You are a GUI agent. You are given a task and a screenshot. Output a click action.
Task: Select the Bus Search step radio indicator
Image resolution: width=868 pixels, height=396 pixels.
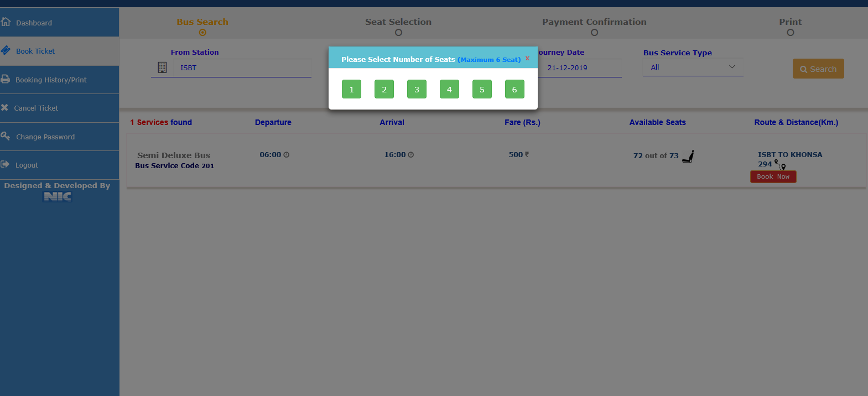202,33
